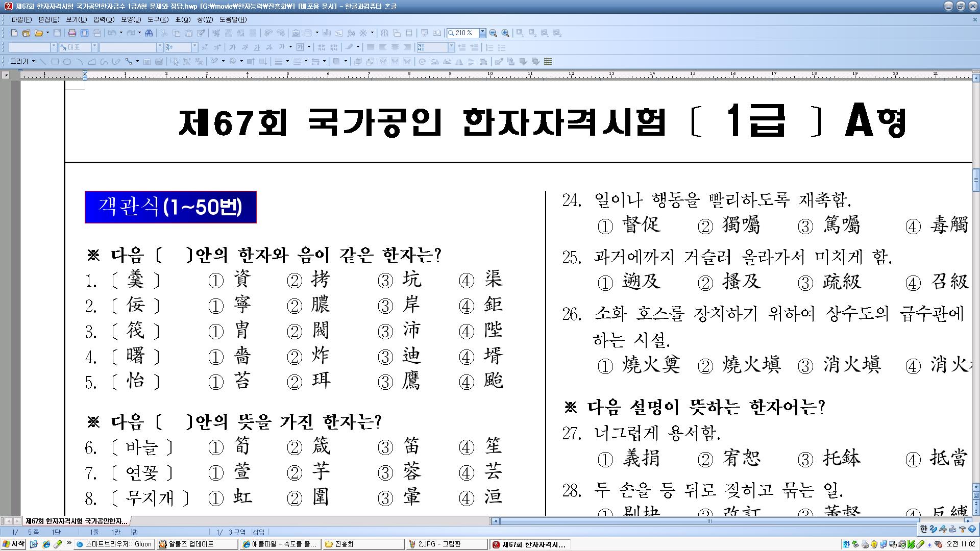Open the paragraph style combo box dropdown

point(54,47)
